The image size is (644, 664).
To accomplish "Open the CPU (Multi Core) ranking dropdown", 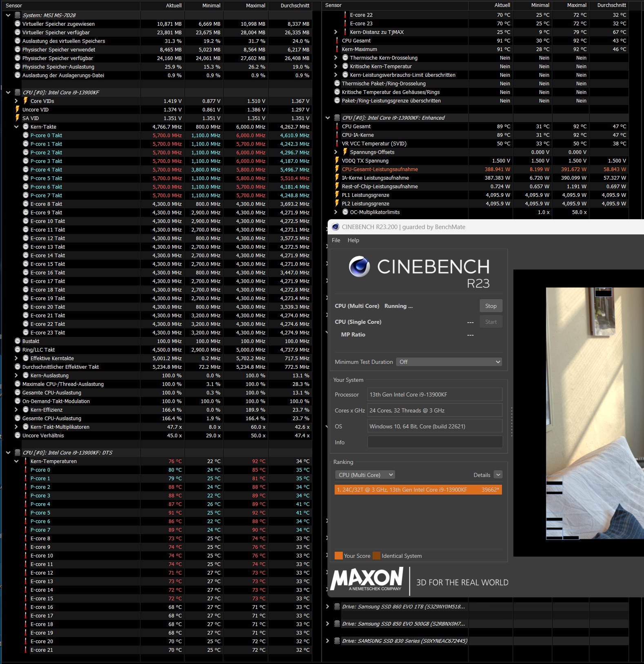I will point(365,475).
